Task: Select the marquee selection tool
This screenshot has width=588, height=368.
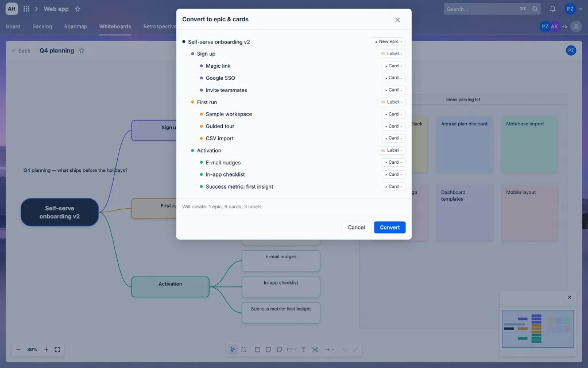Action: coord(243,350)
